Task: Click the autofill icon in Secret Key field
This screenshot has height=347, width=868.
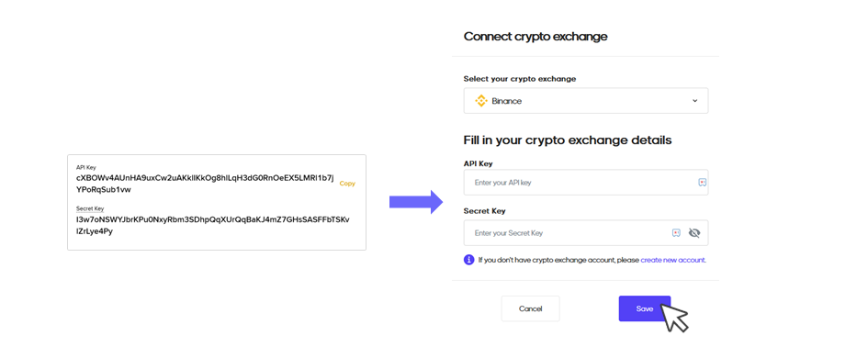Action: coord(676,233)
